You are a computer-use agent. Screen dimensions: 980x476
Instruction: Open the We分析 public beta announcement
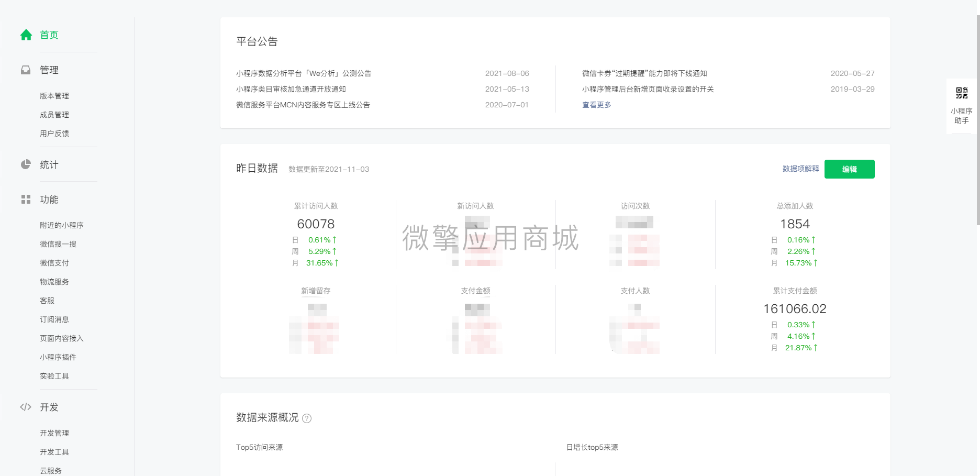304,73
